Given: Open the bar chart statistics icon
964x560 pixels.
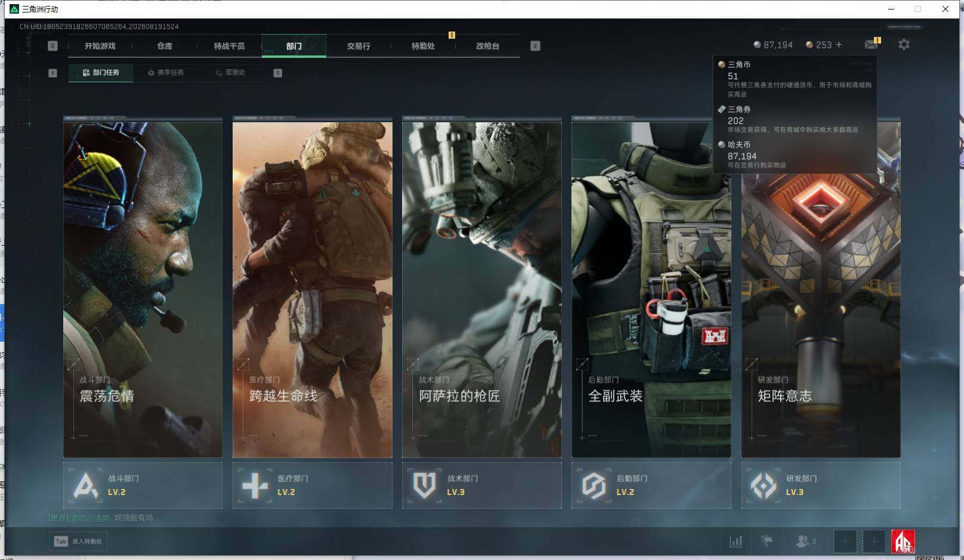Looking at the screenshot, I should pyautogui.click(x=736, y=542).
